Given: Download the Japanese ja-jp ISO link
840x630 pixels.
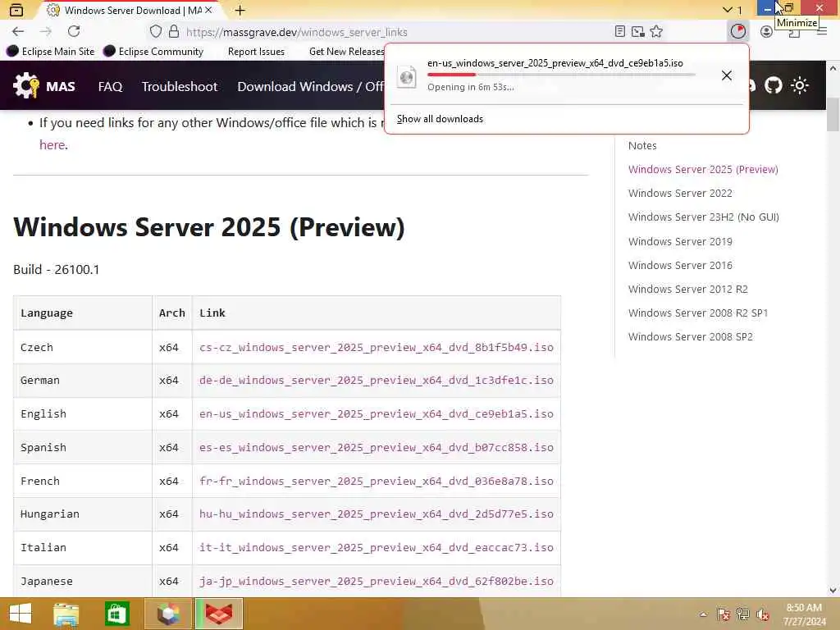Looking at the screenshot, I should [x=376, y=582].
